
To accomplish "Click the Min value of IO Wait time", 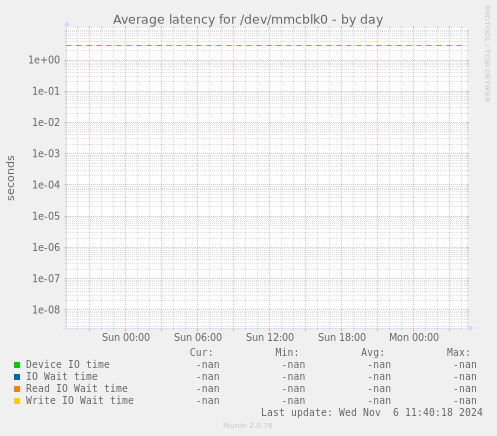I will click(x=294, y=377).
